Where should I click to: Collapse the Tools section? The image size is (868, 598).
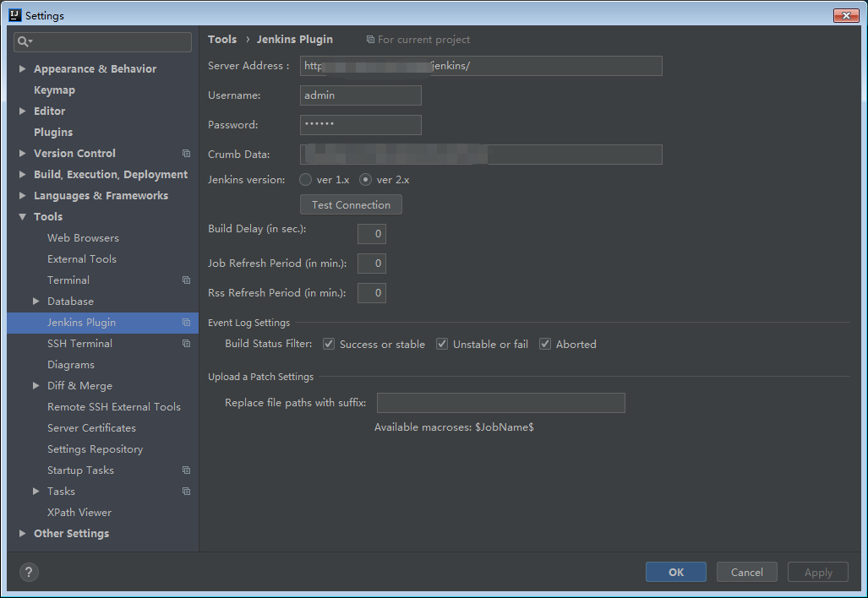point(22,217)
